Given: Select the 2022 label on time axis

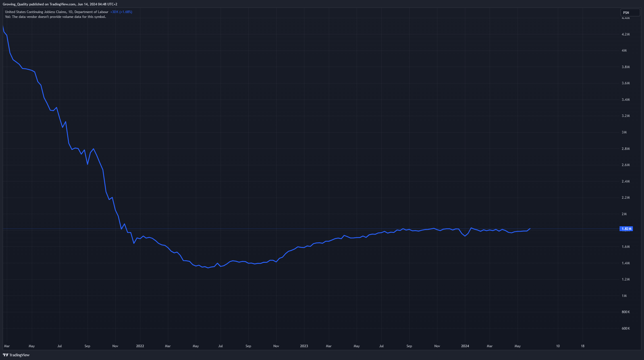Looking at the screenshot, I should coord(140,346).
